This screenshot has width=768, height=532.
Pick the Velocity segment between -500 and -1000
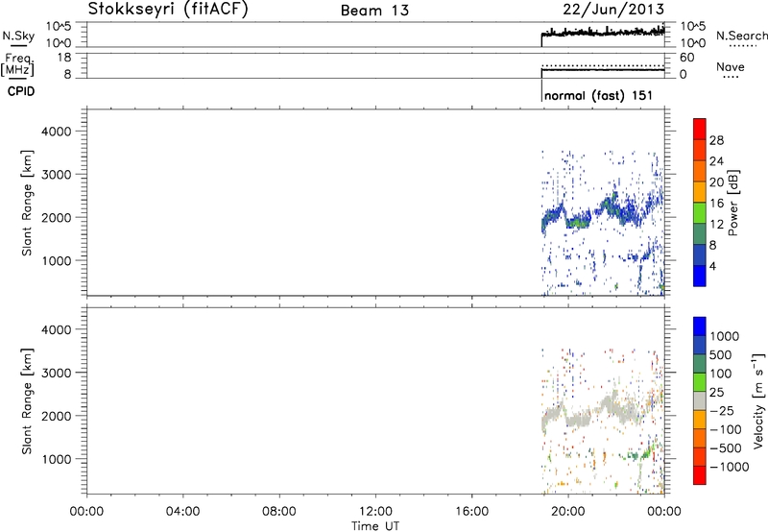coord(700,456)
